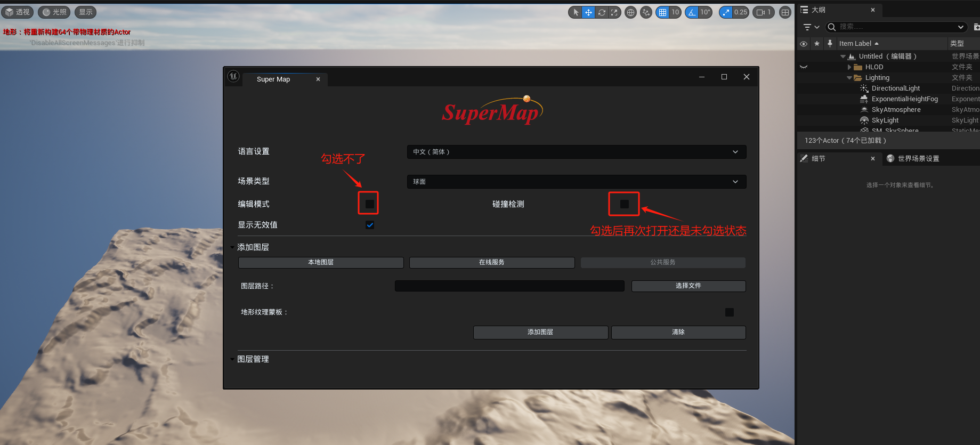Collapse the Lighting folder
980x445 pixels.
(849, 78)
